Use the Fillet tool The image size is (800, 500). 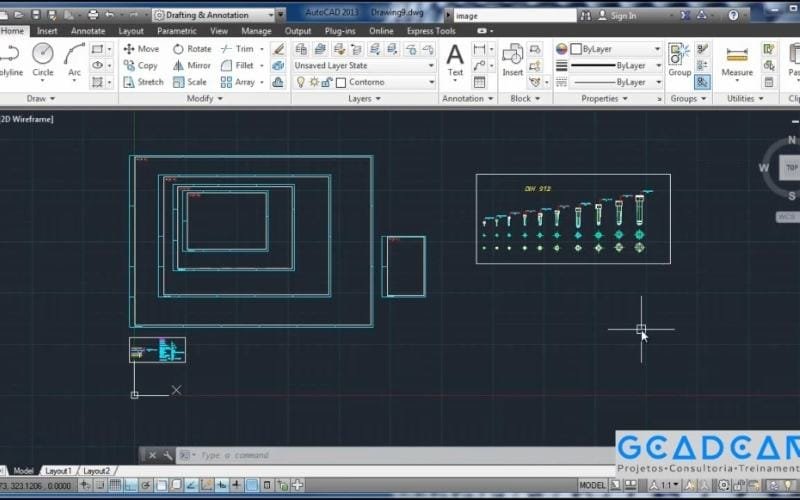point(237,65)
